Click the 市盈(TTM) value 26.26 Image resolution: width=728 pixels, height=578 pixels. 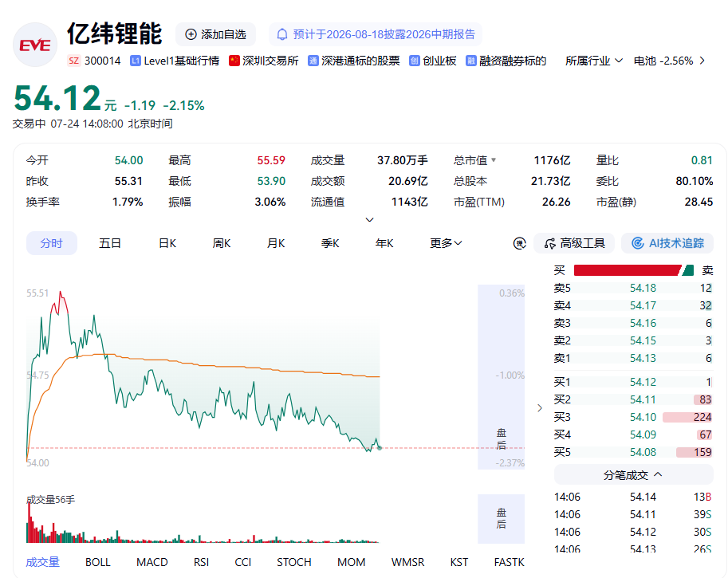pos(557,202)
